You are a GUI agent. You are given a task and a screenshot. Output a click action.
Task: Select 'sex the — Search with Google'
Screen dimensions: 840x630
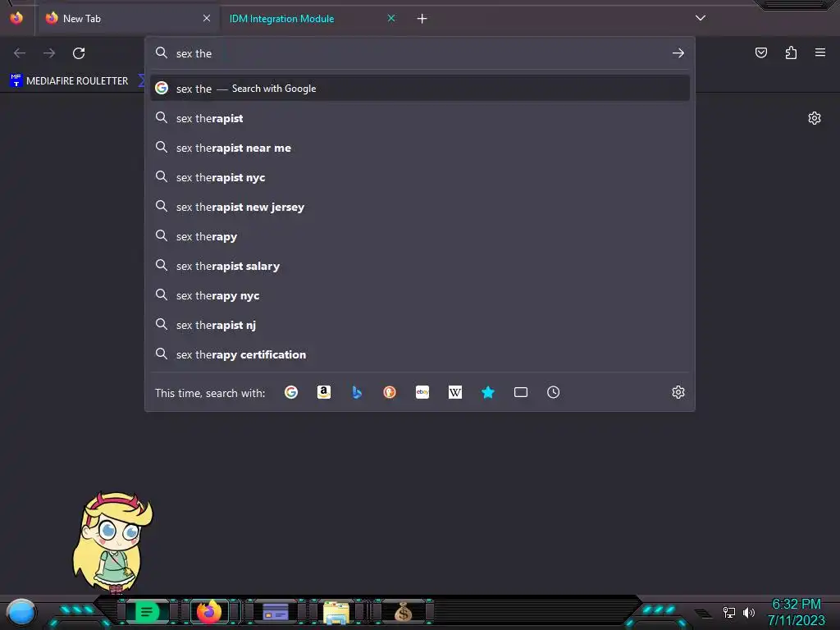pyautogui.click(x=420, y=89)
